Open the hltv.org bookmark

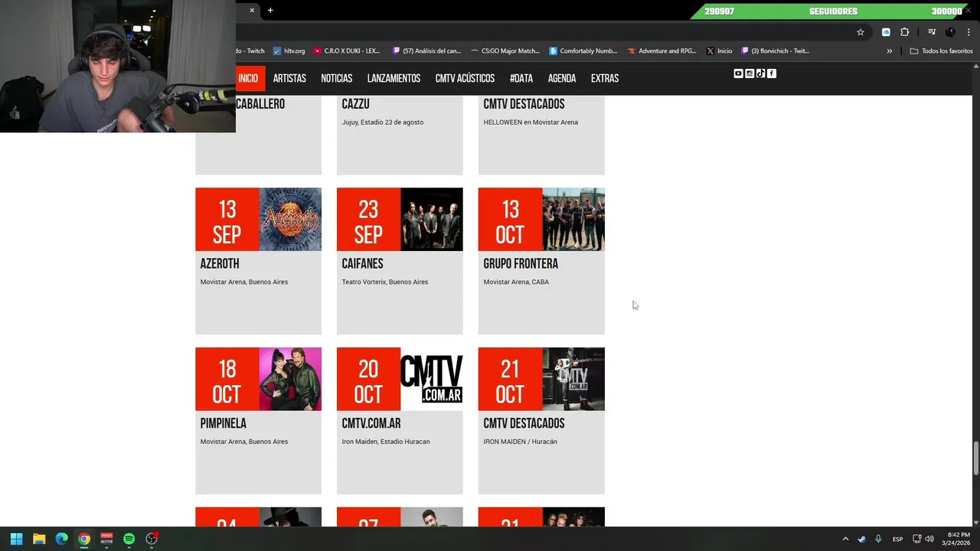(288, 51)
